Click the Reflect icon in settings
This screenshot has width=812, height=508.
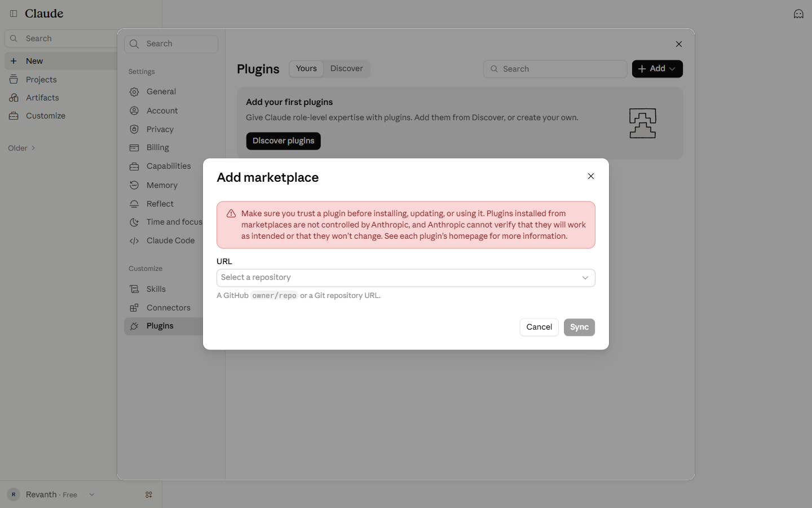134,204
